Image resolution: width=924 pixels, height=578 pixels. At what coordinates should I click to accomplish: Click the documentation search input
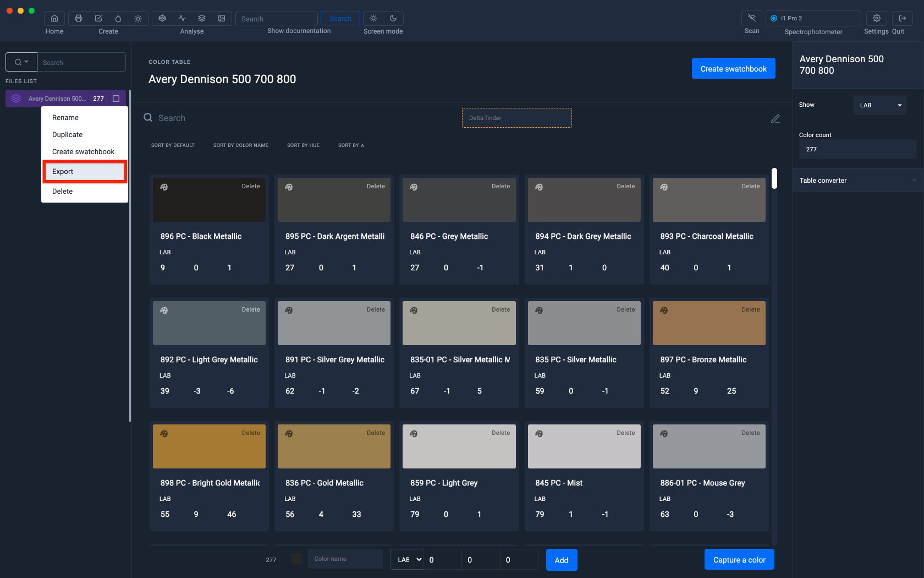[x=277, y=18]
